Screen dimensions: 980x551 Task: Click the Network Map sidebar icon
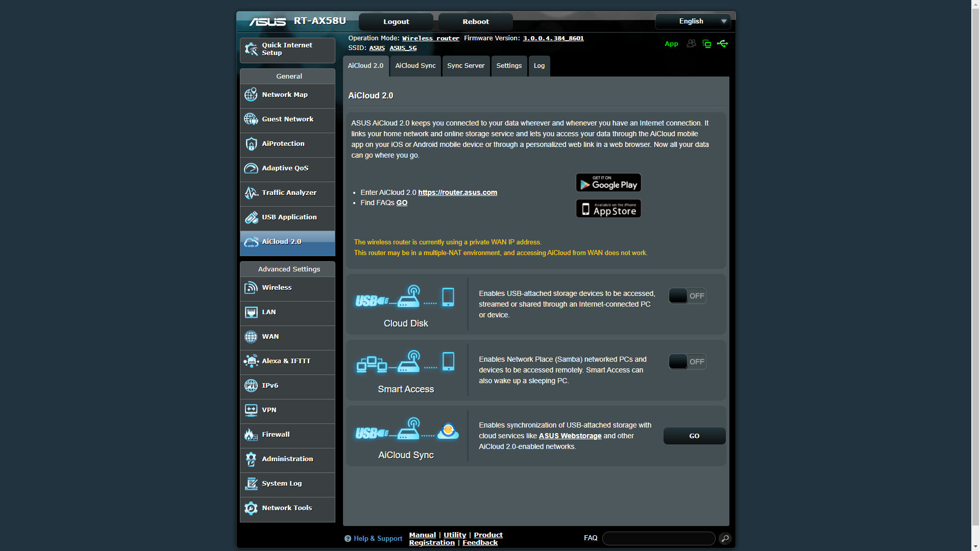point(251,95)
